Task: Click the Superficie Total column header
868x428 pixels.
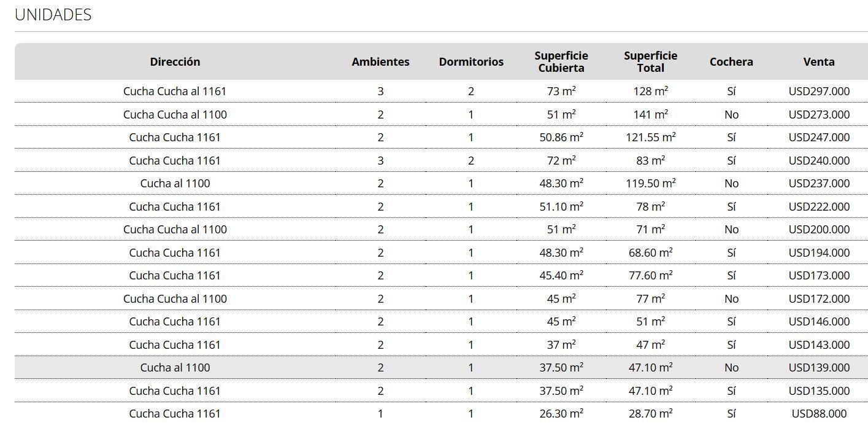Action: pyautogui.click(x=651, y=61)
